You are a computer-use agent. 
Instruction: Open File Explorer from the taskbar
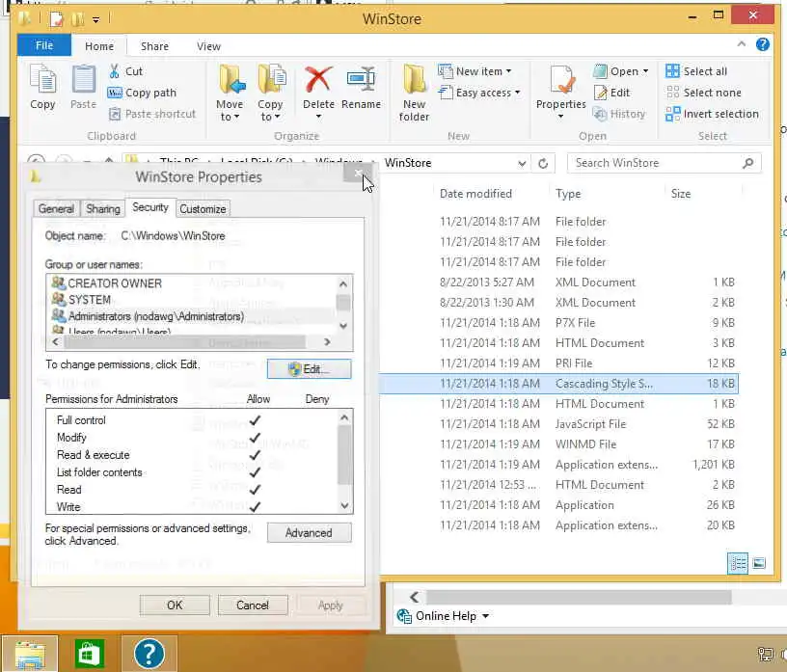30,654
